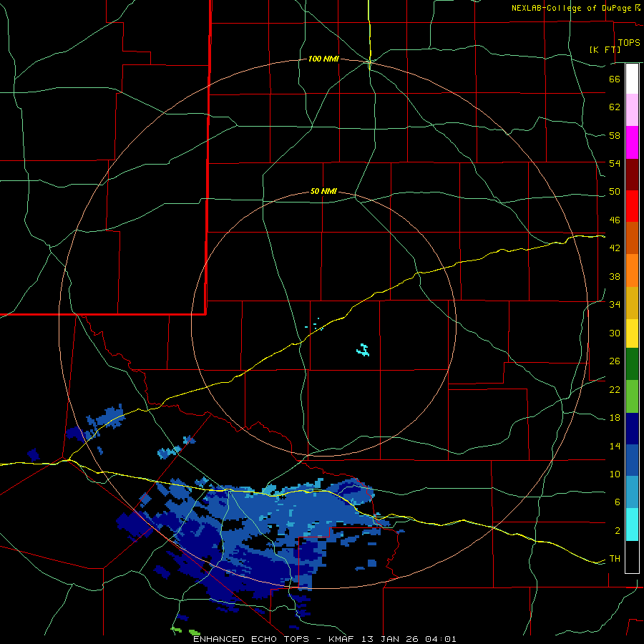The height and width of the screenshot is (644, 644).
Task: Click the legend value 26
Action: pos(615,361)
